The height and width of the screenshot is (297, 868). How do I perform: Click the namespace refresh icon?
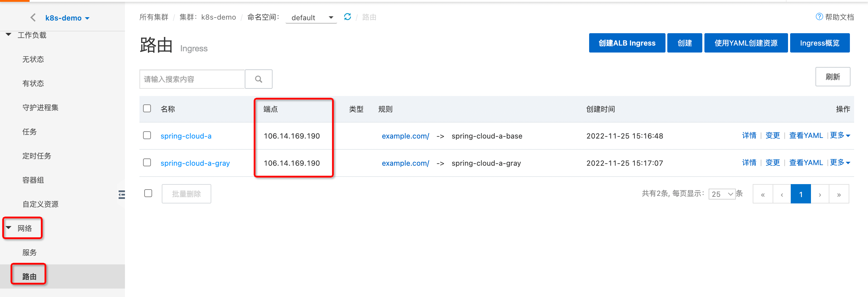click(x=347, y=17)
